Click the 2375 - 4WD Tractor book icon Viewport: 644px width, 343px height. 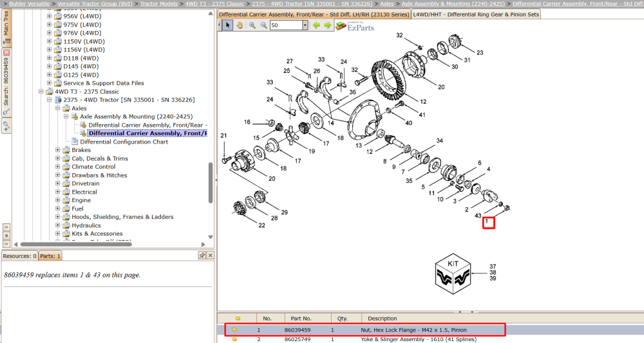(58, 100)
